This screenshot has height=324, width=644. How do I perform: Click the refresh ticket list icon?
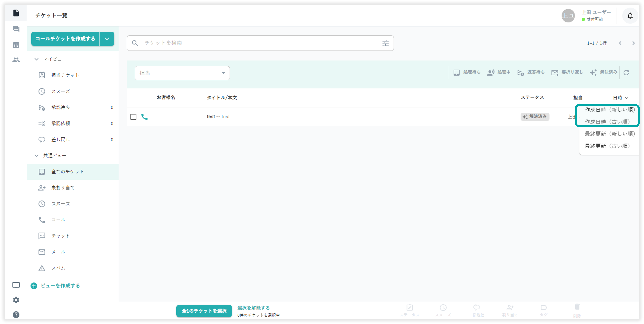(626, 72)
